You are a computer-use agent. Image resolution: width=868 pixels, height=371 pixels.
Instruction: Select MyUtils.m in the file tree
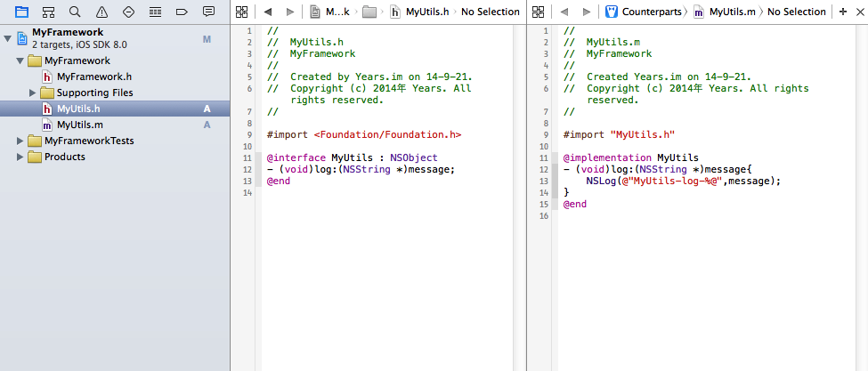point(79,125)
